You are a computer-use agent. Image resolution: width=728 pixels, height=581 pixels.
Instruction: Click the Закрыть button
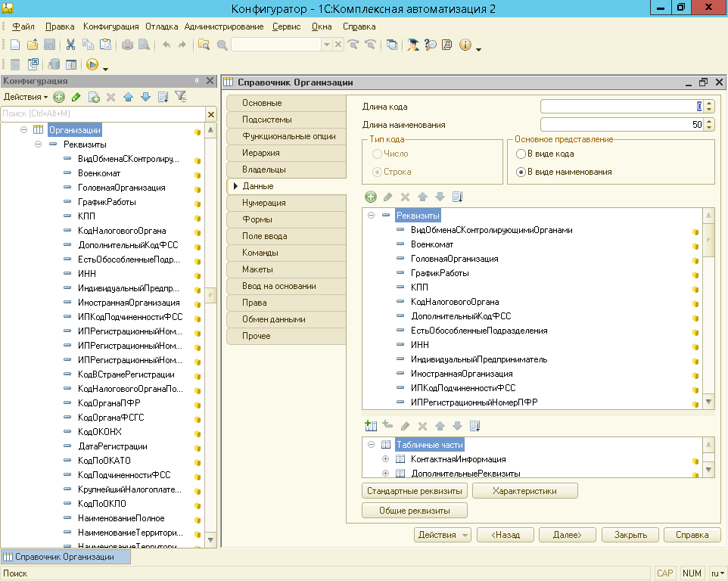tap(630, 535)
